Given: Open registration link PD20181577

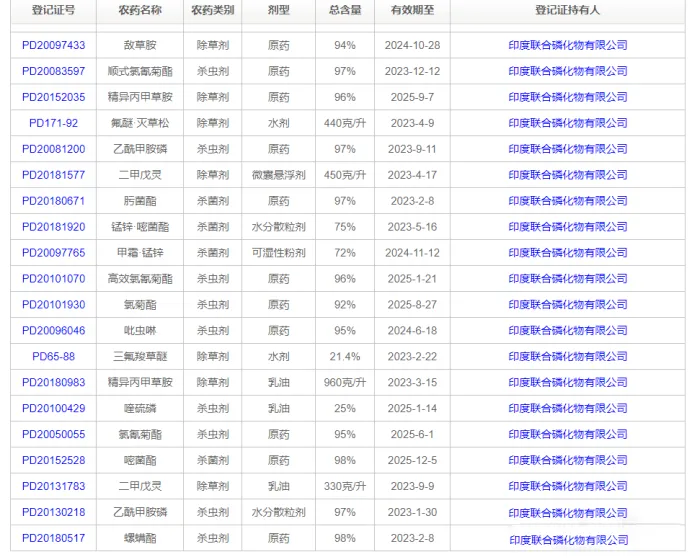Looking at the screenshot, I should click(53, 175).
